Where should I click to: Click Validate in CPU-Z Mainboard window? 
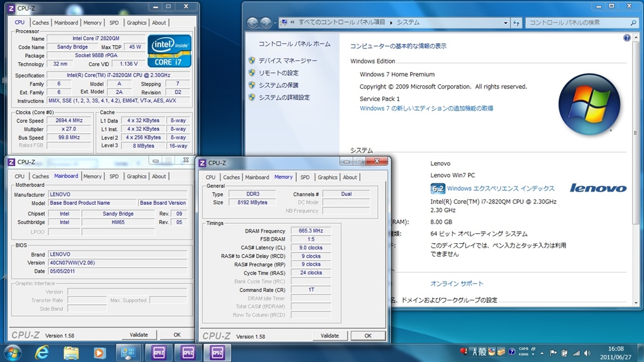[139, 335]
